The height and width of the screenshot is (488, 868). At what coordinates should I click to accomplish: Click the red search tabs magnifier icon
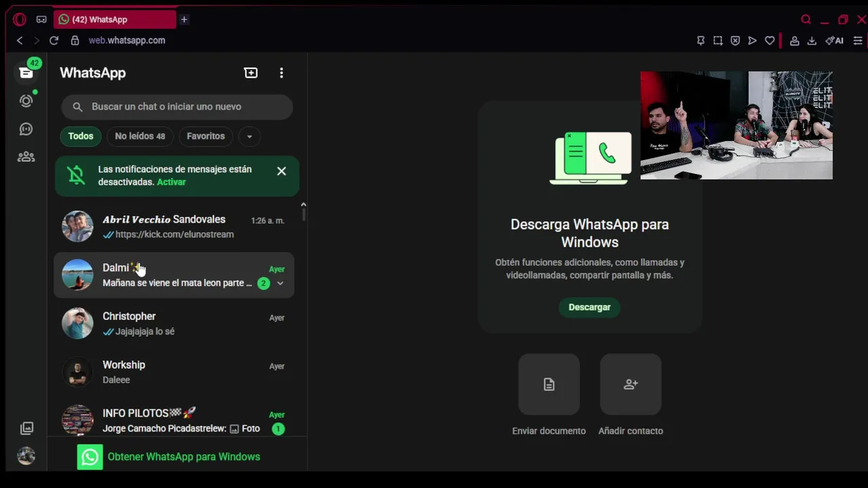pyautogui.click(x=806, y=20)
